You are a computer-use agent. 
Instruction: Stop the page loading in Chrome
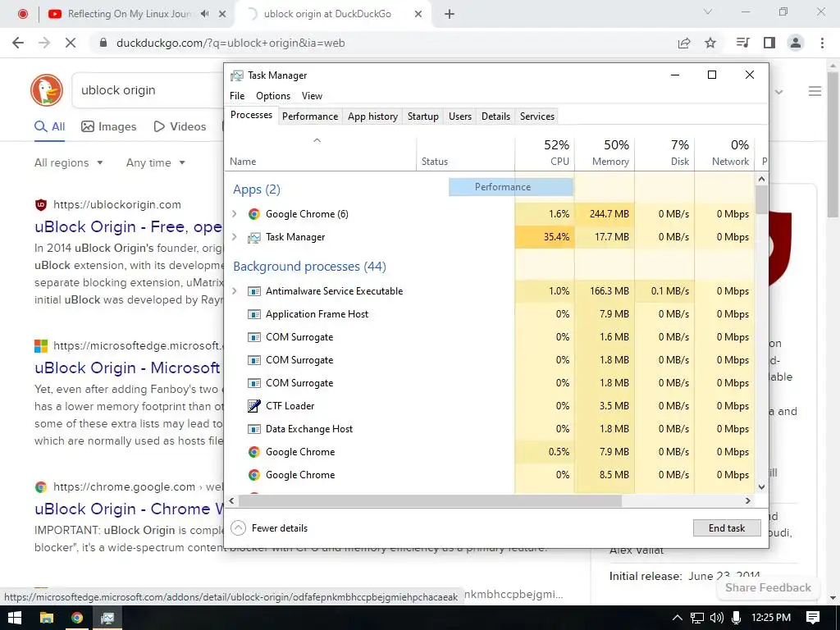click(71, 43)
